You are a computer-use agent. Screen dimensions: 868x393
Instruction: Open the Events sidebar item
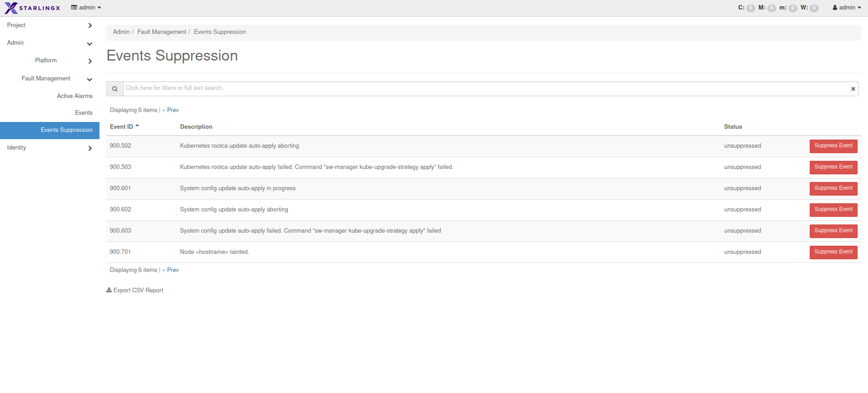[x=84, y=113]
